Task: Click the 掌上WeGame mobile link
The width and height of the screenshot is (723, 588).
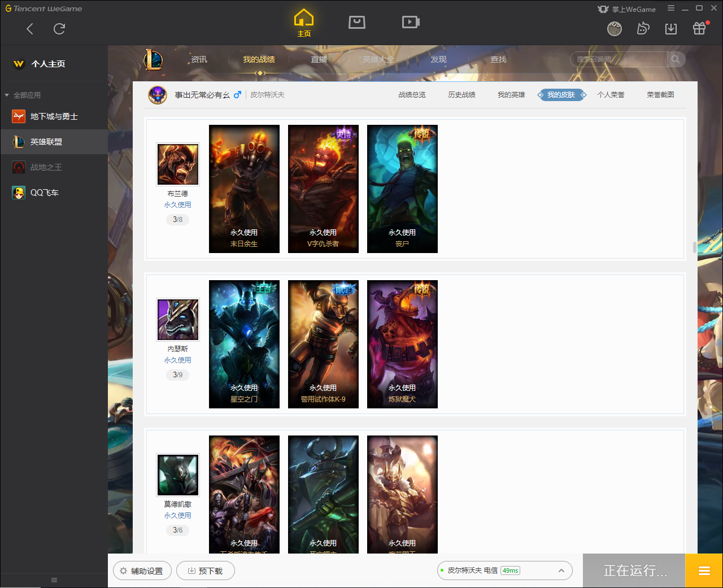Action: 627,9
